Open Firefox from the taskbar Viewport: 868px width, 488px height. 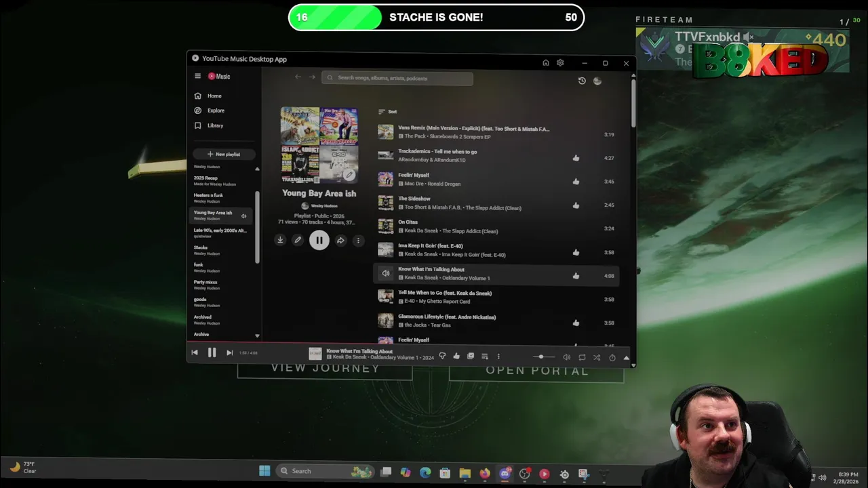click(x=485, y=473)
